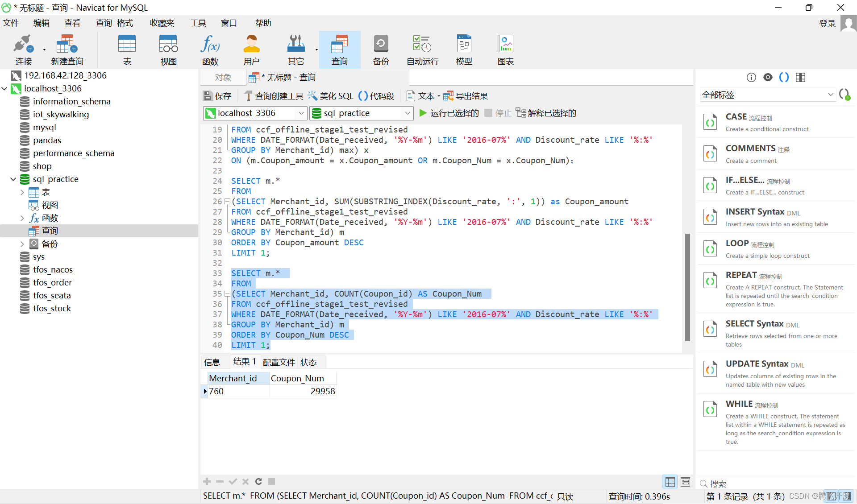Open 文本 dropdown arrow

click(439, 96)
